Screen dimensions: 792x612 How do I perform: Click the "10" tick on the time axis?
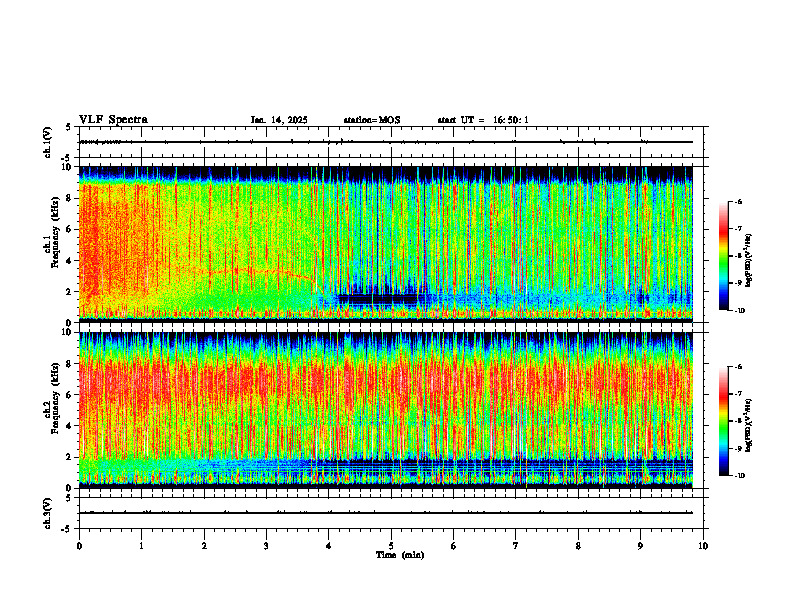[703, 546]
